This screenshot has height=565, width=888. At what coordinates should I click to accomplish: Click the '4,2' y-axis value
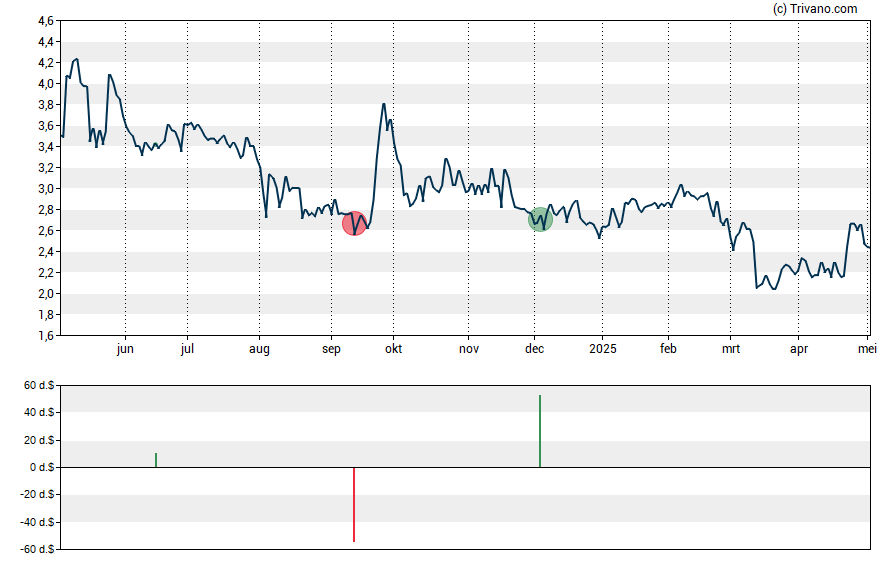46,63
